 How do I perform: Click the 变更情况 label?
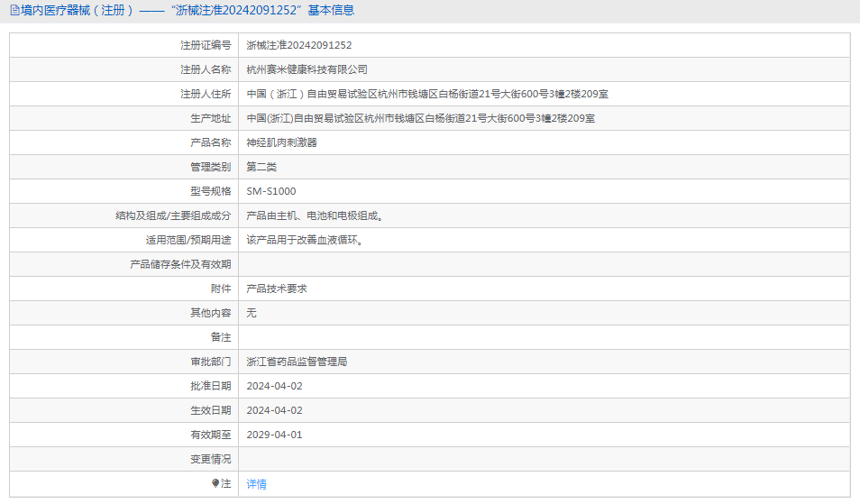211,459
